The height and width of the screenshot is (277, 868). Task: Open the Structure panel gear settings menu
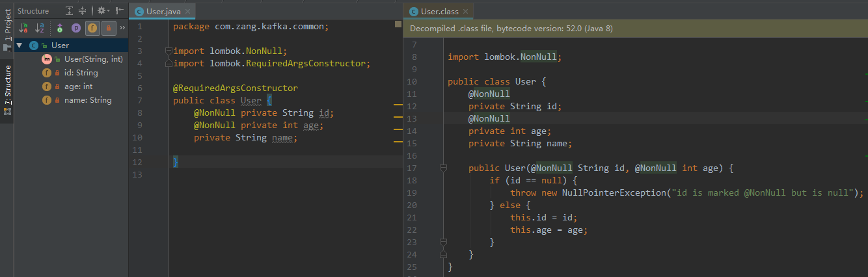click(102, 11)
